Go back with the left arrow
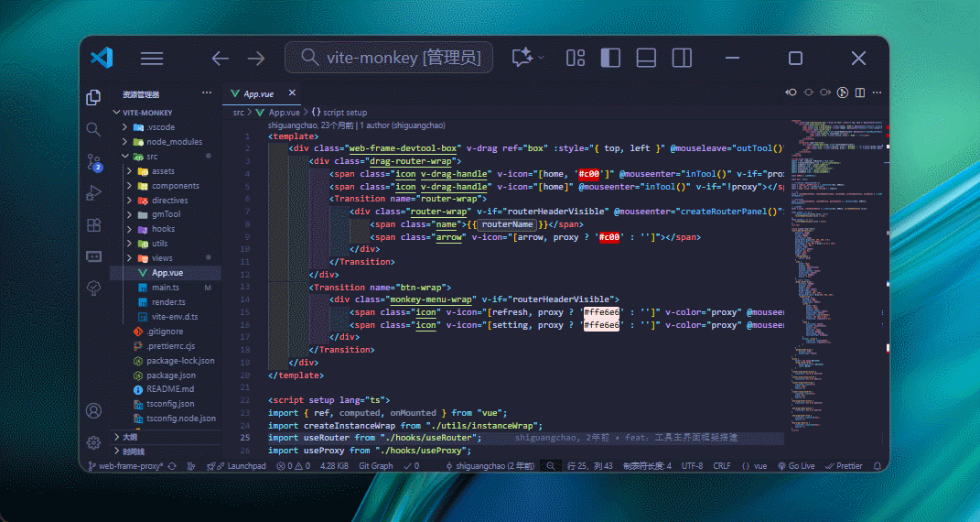The height and width of the screenshot is (522, 980). pyautogui.click(x=220, y=59)
